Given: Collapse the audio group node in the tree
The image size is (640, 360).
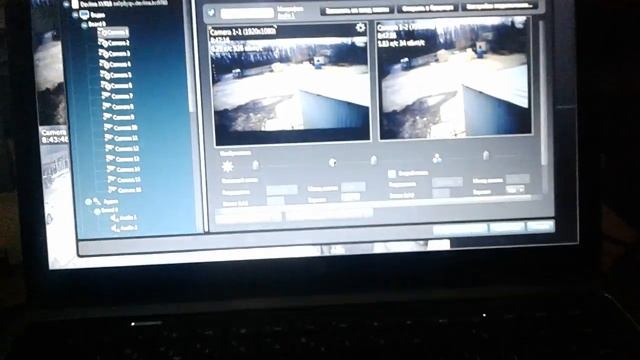Looking at the screenshot, I should coord(88,202).
